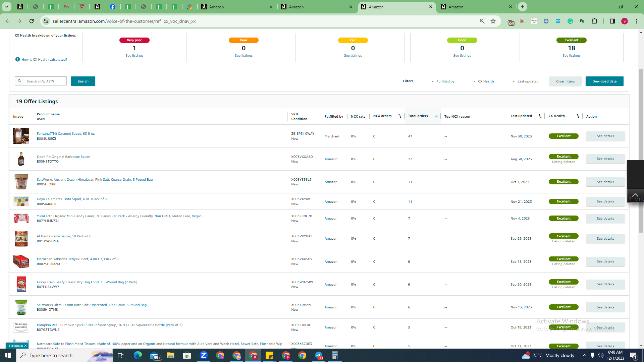
Task: Sort listings by Total orders arrow
Action: 436,116
